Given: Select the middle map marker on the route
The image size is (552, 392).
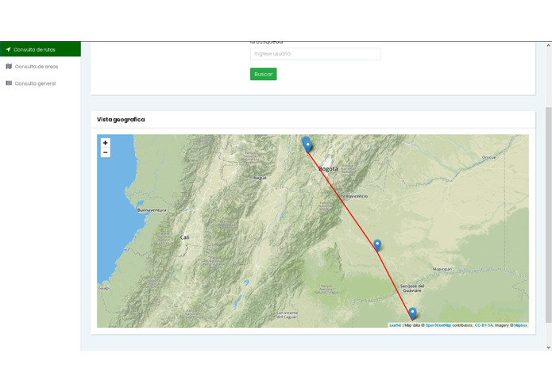Looking at the screenshot, I should pos(377,244).
